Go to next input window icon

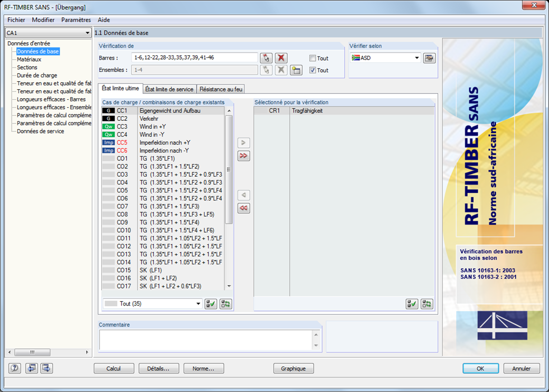point(46,368)
